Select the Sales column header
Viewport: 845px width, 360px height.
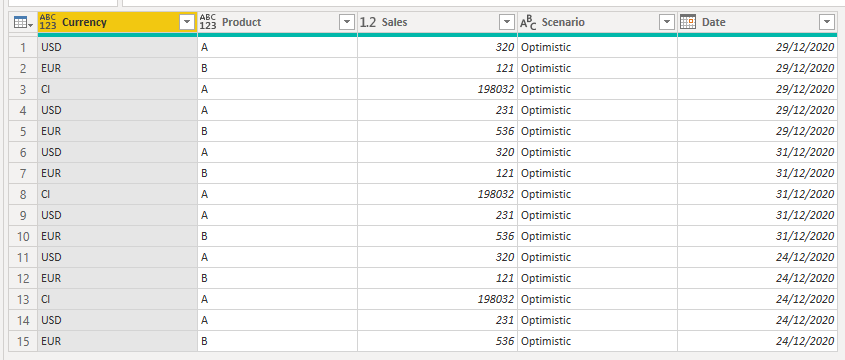point(438,22)
